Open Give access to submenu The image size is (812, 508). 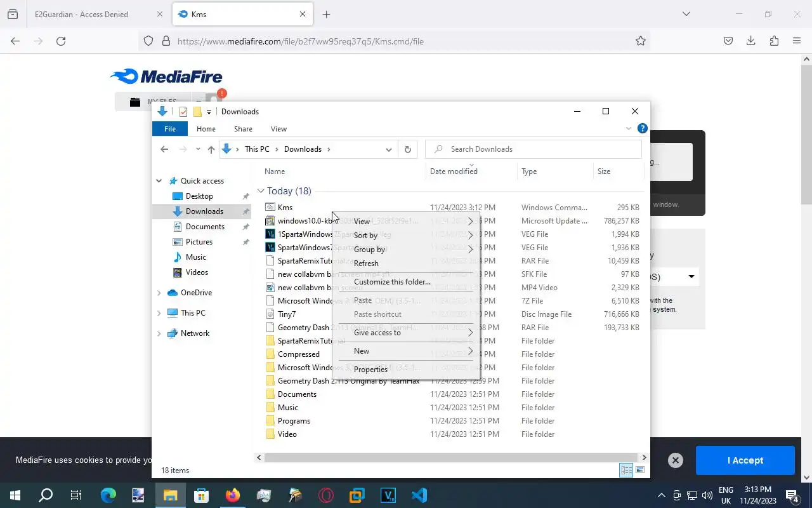point(406,333)
